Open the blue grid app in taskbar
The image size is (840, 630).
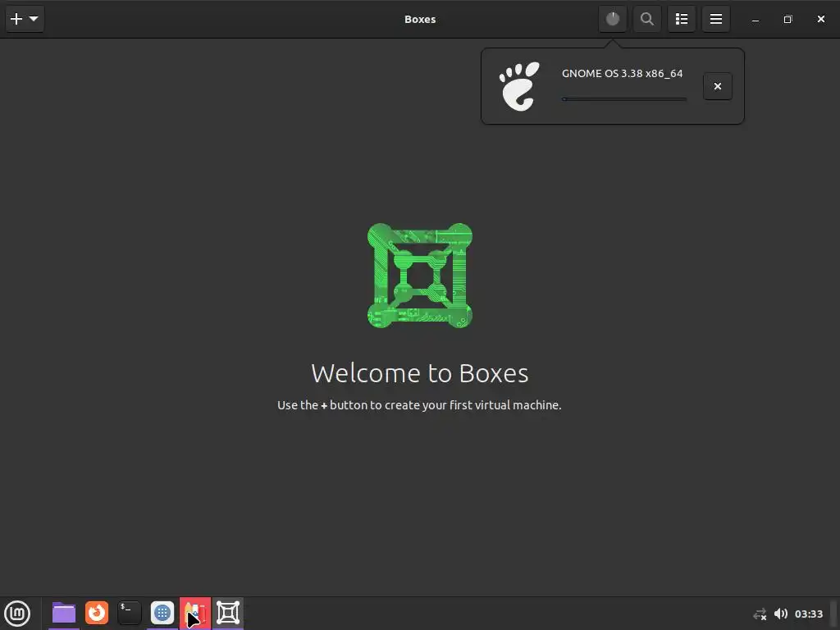tap(162, 613)
